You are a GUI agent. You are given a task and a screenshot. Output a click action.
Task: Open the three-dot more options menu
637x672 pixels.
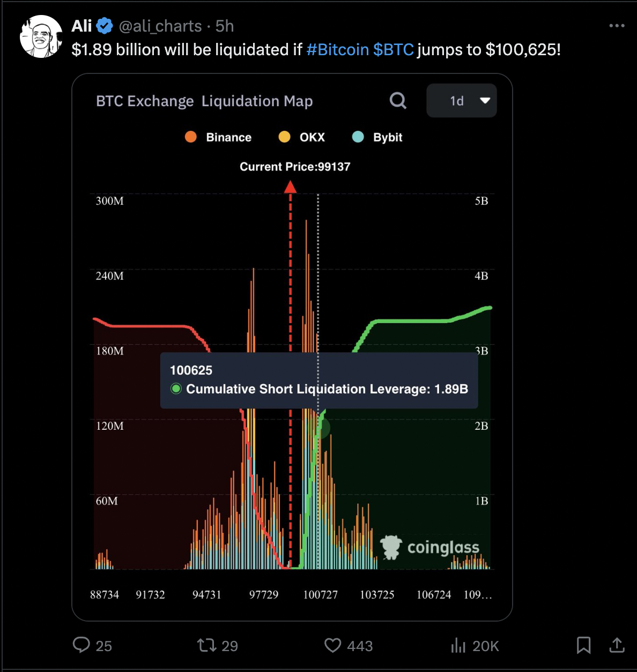click(x=617, y=26)
